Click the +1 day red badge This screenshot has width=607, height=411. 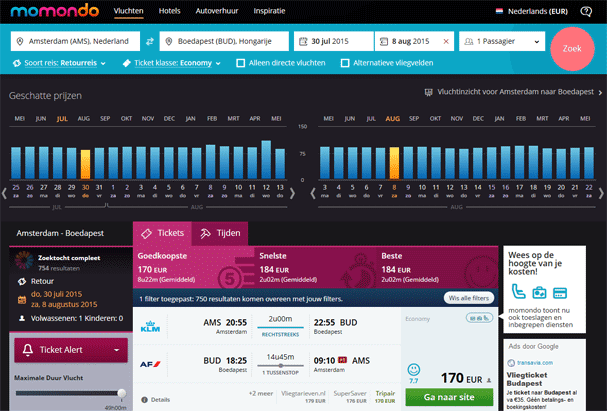(x=342, y=360)
